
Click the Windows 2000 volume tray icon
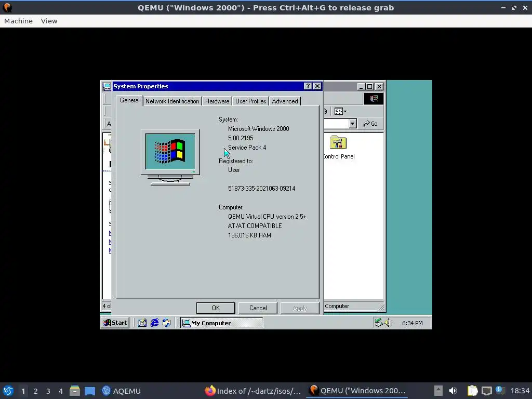click(x=388, y=323)
